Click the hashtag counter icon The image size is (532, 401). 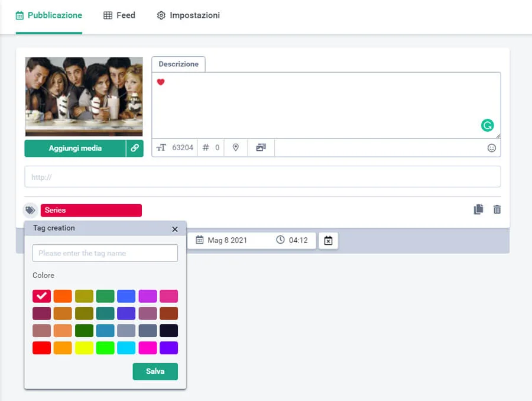pyautogui.click(x=206, y=148)
